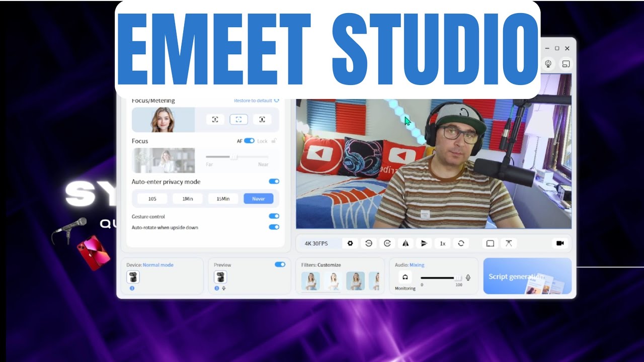
Task: Toggle Auto-rotate when upside down switch
Action: 274,227
